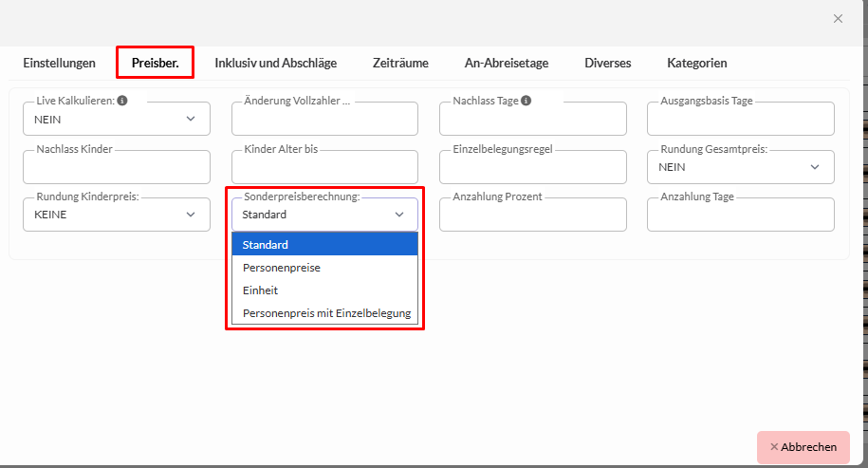Select Einheit option in dropdown list
The width and height of the screenshot is (868, 468).
click(x=324, y=290)
